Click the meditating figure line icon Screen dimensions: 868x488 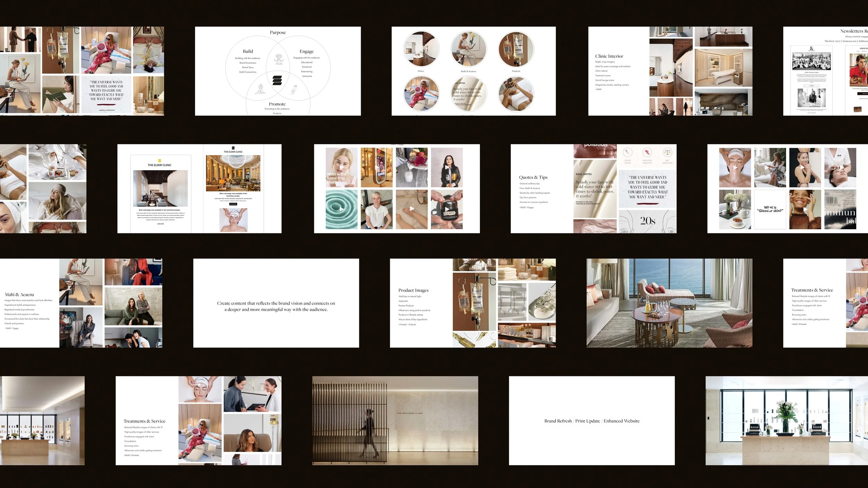point(278,59)
